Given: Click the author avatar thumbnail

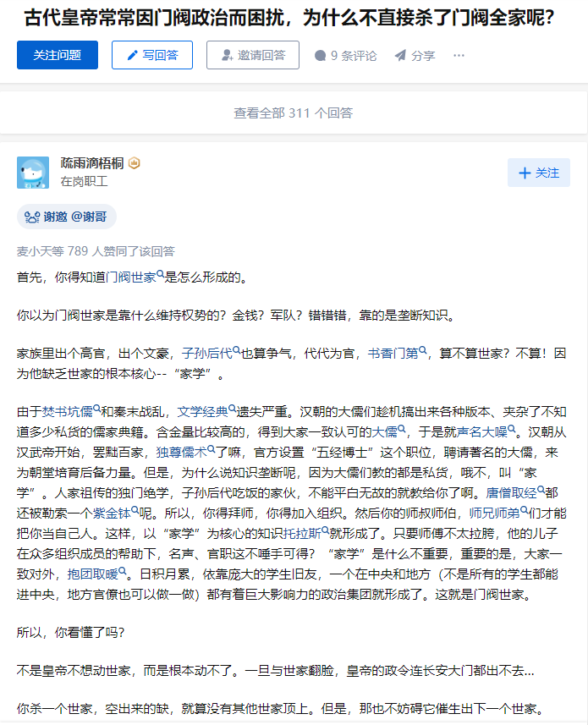Looking at the screenshot, I should [x=33, y=173].
